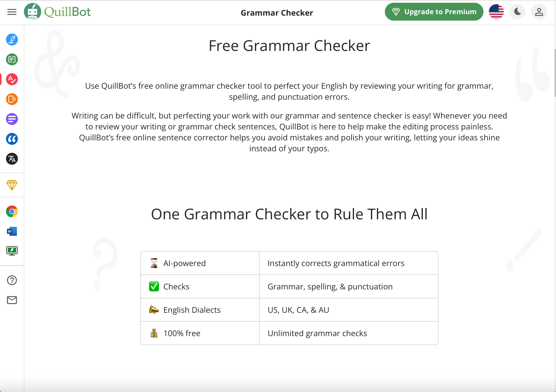Image resolution: width=556 pixels, height=392 pixels.
Task: Open the Citation Generator tool
Action: point(11,139)
